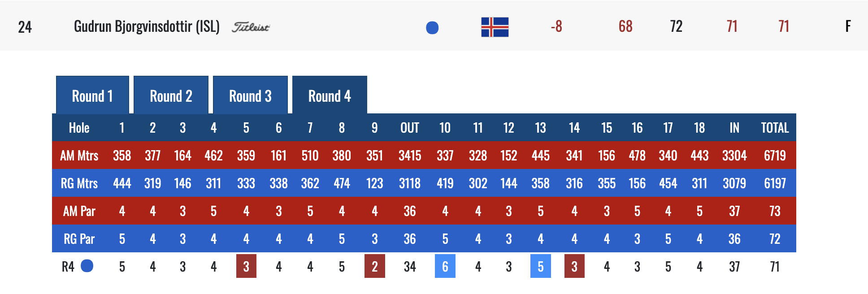Viewport: 868px width, 294px height.
Task: Click the red birdie score on hole 5
Action: point(246,267)
